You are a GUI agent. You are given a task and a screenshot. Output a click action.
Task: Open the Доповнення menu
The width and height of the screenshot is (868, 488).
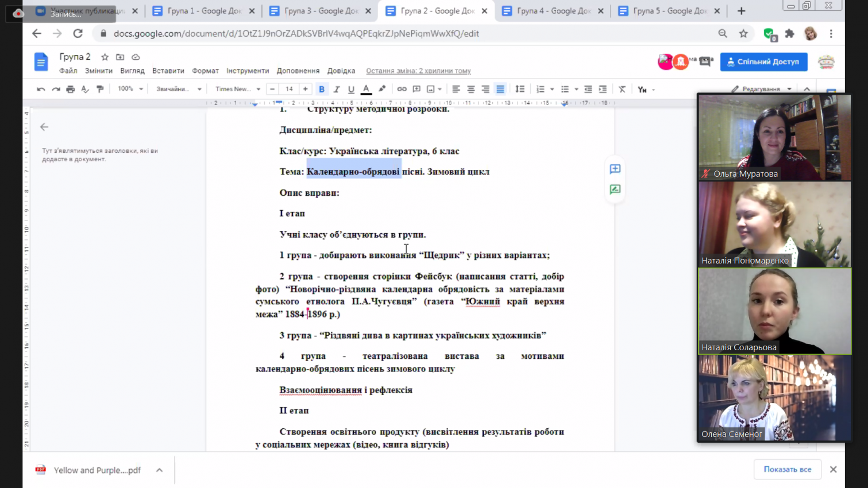coord(298,71)
